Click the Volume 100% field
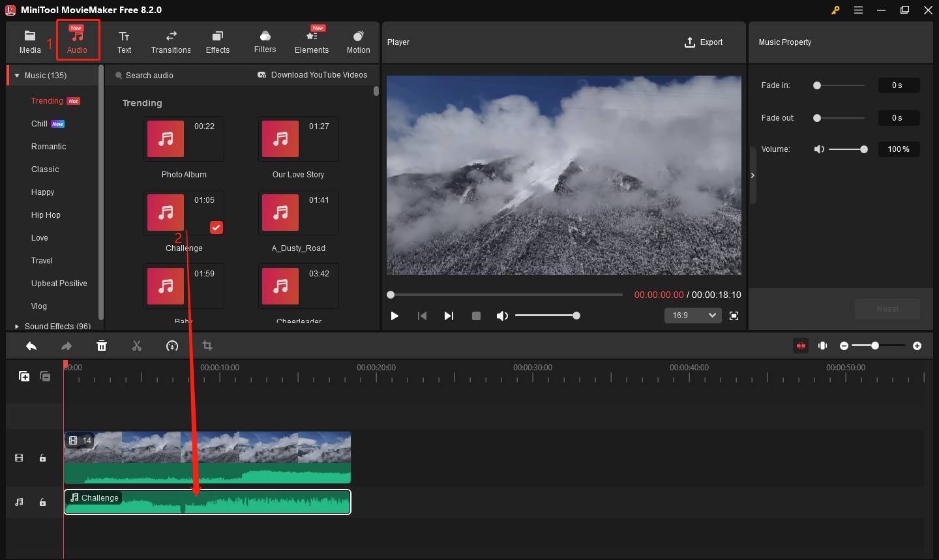Screen dimensions: 939x560 coord(899,149)
